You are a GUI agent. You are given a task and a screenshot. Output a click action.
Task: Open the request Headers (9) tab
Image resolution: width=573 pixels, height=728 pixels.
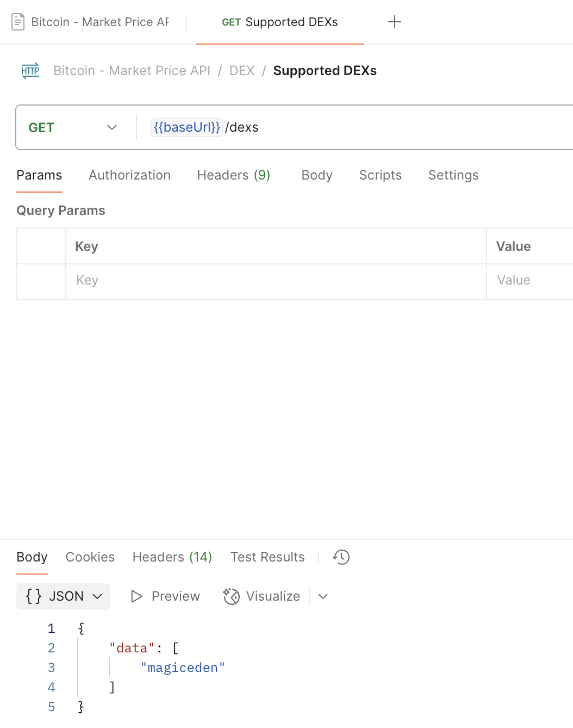pyautogui.click(x=234, y=175)
